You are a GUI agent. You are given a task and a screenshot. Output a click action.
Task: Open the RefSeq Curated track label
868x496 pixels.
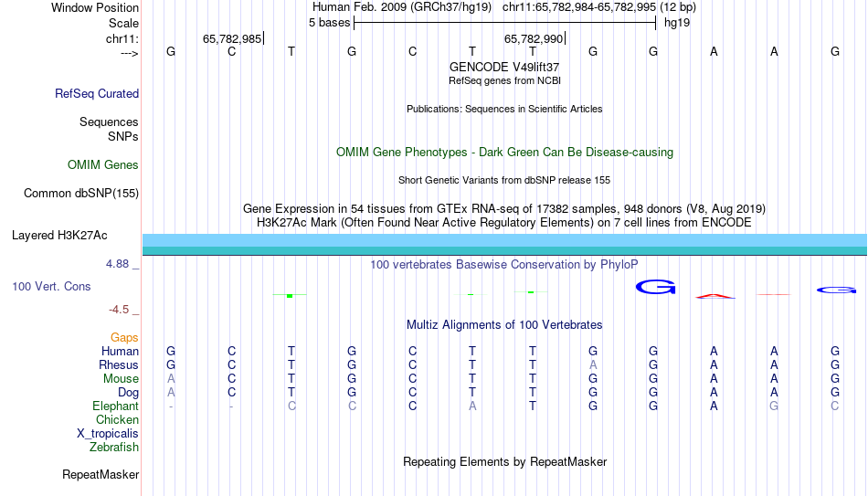(x=97, y=93)
